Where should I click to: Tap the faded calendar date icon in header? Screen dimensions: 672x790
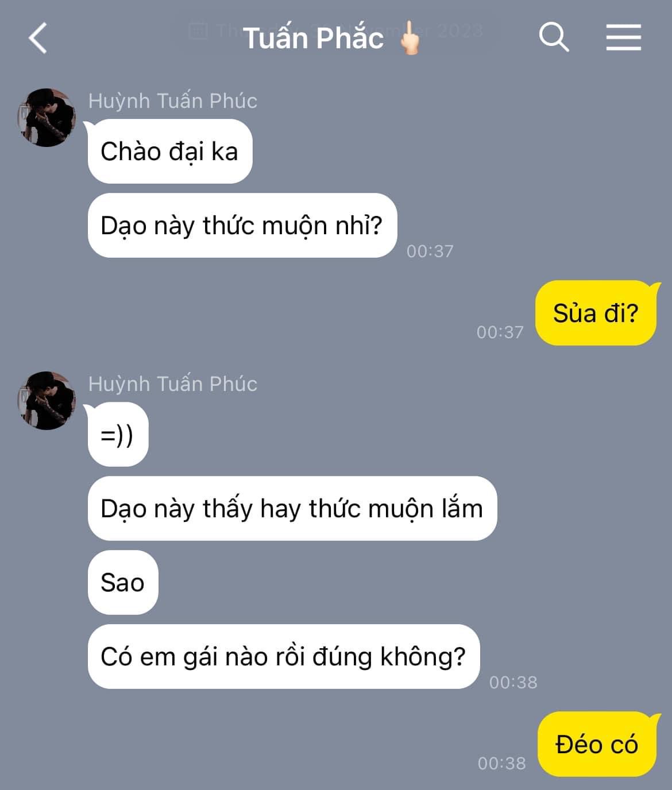pos(198,30)
